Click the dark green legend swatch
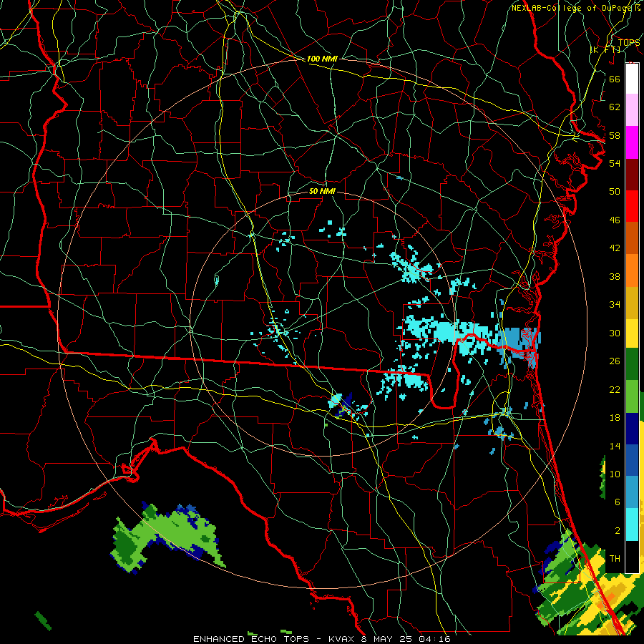Screen dimensions: 644x644 click(632, 364)
